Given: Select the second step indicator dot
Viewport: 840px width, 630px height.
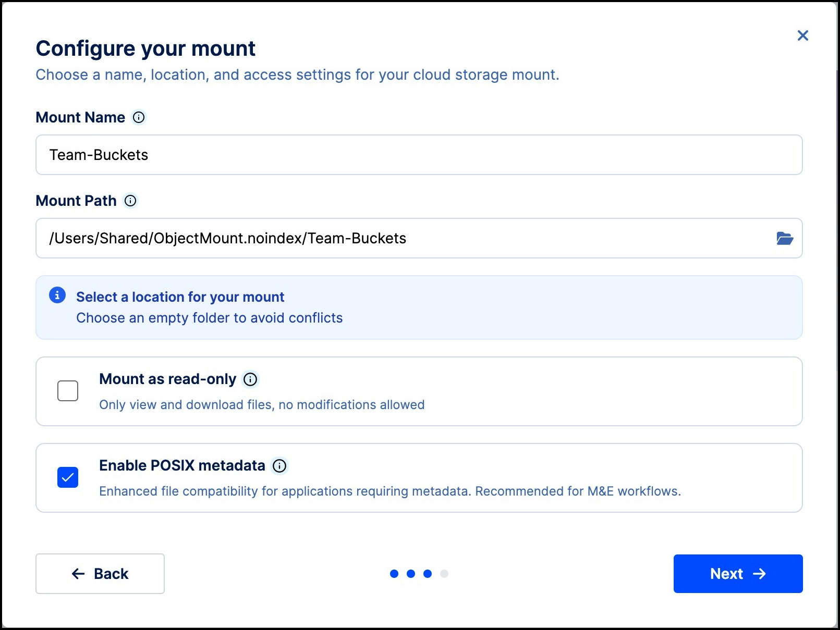Looking at the screenshot, I should click(x=411, y=574).
